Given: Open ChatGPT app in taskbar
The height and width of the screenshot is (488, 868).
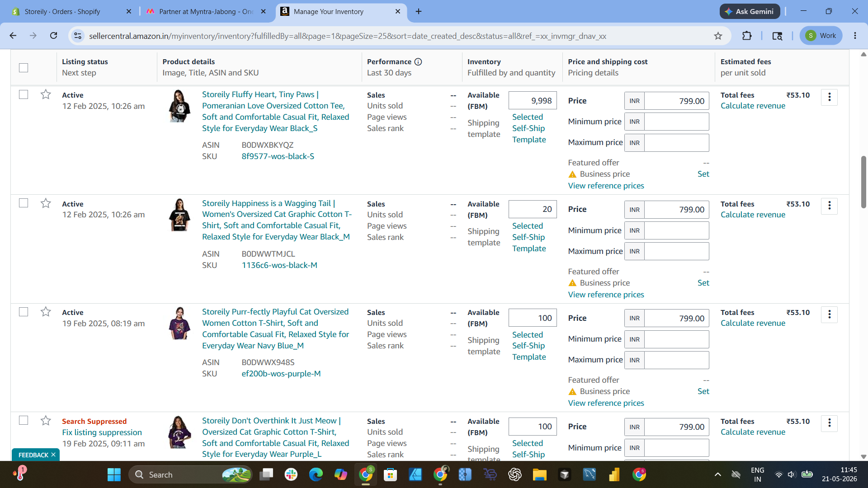Looking at the screenshot, I should 514,474.
